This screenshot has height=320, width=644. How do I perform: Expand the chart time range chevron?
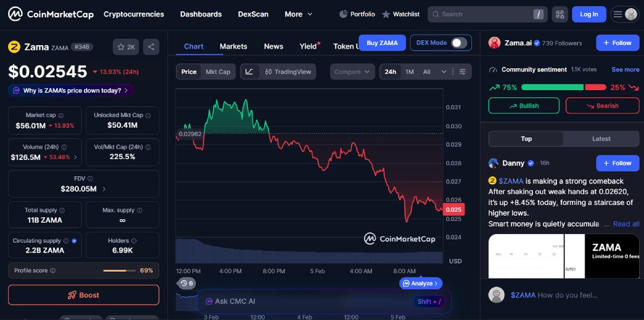[x=444, y=71]
